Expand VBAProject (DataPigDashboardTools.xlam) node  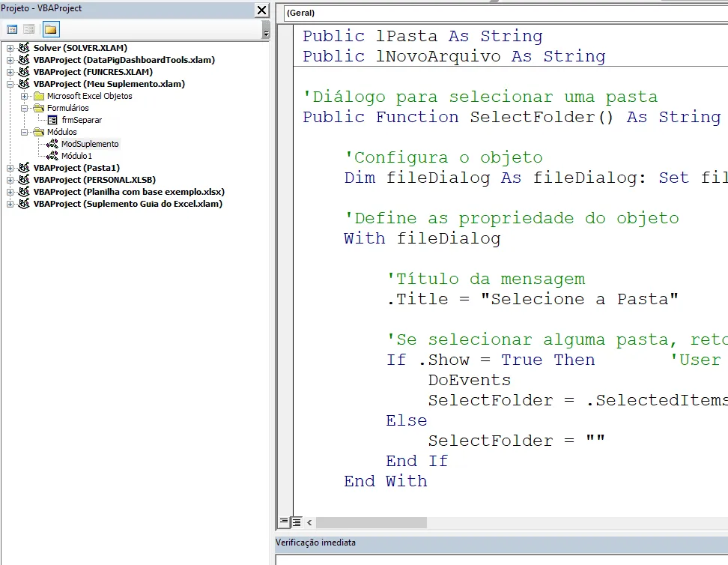pos(10,60)
